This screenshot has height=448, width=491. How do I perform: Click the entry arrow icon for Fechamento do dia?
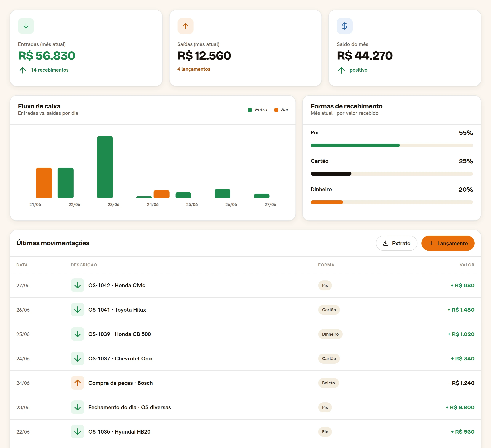coord(77,407)
